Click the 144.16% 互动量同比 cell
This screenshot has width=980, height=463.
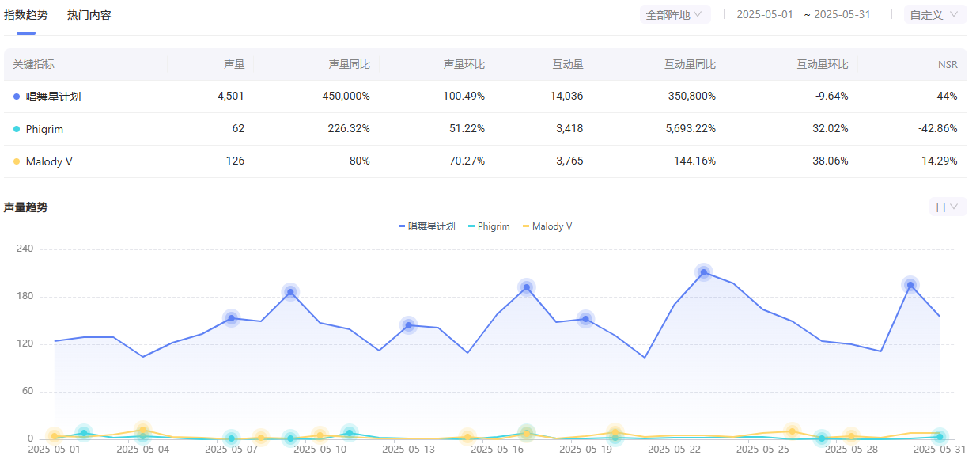pos(695,161)
